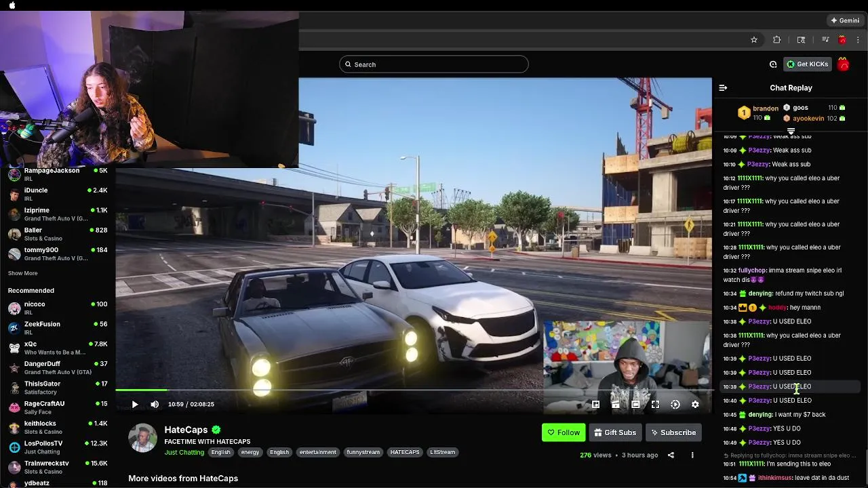
Task: Open the HateCaps channel name link
Action: click(186, 430)
